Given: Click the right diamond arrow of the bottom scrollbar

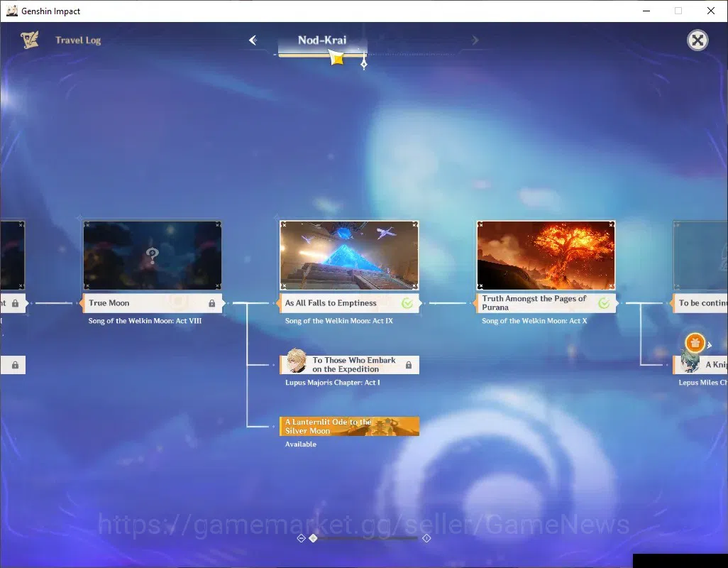Looking at the screenshot, I should click(426, 538).
